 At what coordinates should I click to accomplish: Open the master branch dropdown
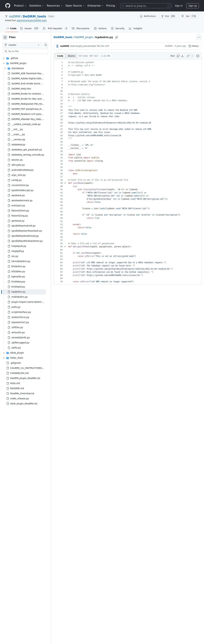(22, 45)
